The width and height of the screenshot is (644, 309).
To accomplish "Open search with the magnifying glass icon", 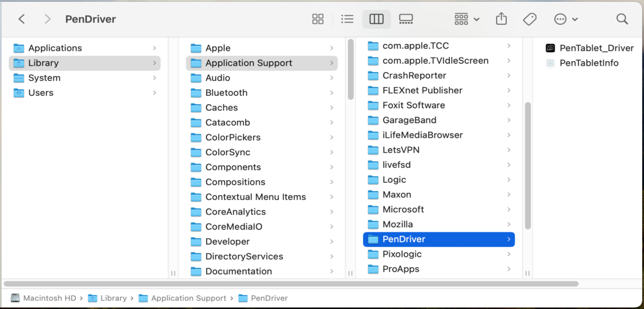I will 622,19.
